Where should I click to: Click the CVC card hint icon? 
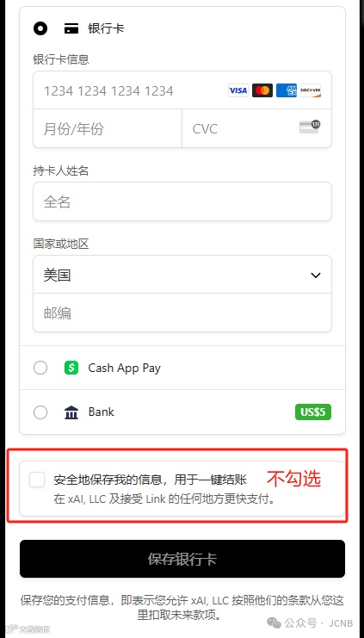click(x=310, y=127)
